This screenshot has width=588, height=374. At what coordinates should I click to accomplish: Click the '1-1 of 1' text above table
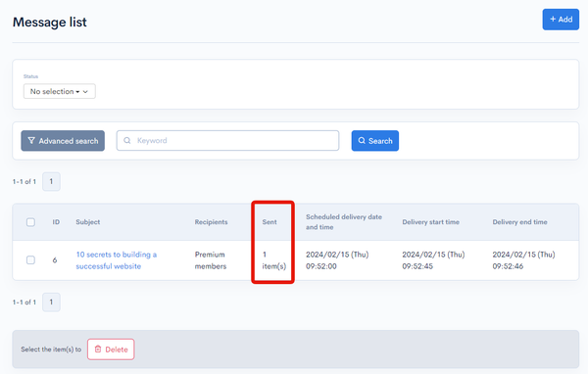[x=24, y=182]
